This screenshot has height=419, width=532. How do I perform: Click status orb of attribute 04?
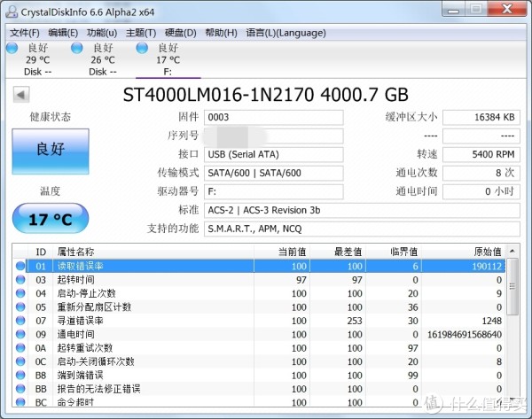(x=20, y=293)
